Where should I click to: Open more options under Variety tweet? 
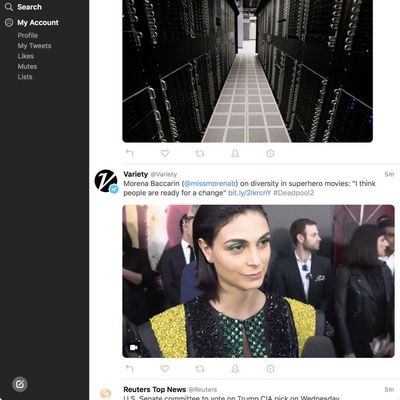click(x=270, y=368)
